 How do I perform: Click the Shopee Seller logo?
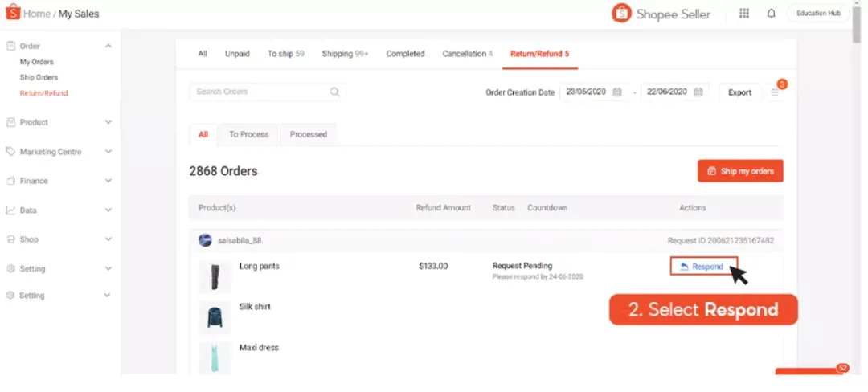661,14
